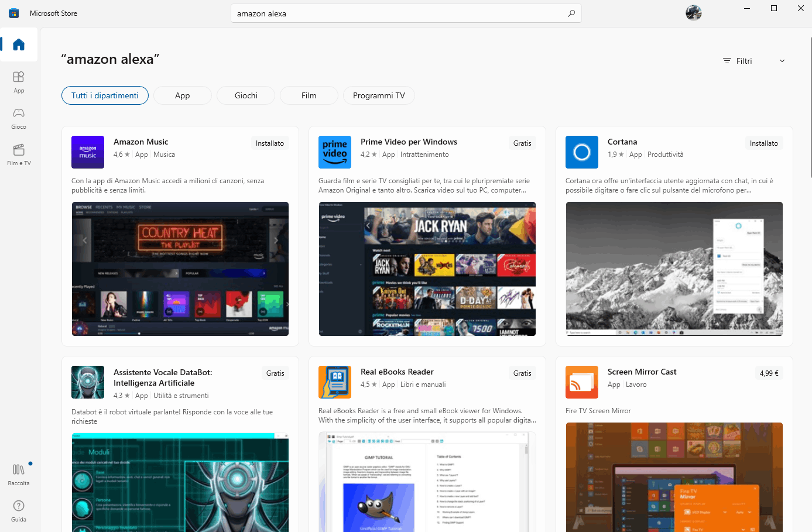Screen dimensions: 812x532
Task: Click Installato badge on Cortana
Action: (x=764, y=143)
